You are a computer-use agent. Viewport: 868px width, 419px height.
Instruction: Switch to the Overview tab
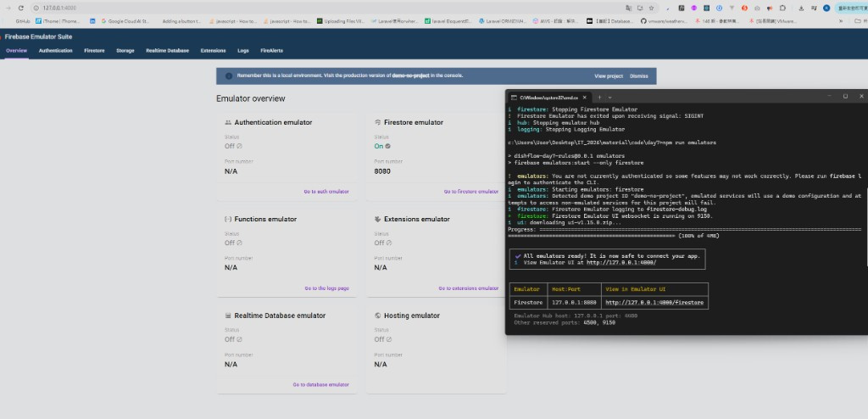coord(17,50)
